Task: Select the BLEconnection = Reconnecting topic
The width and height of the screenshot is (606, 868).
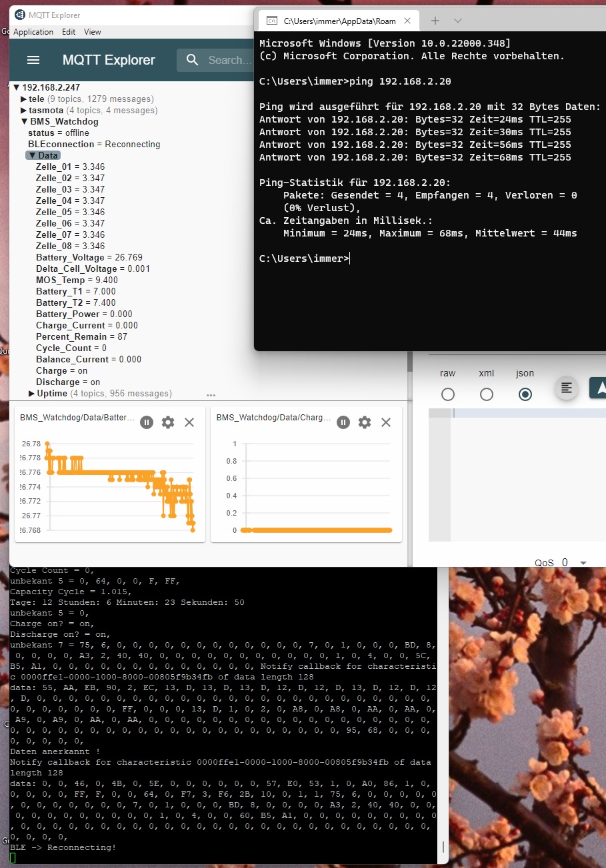Action: [94, 144]
